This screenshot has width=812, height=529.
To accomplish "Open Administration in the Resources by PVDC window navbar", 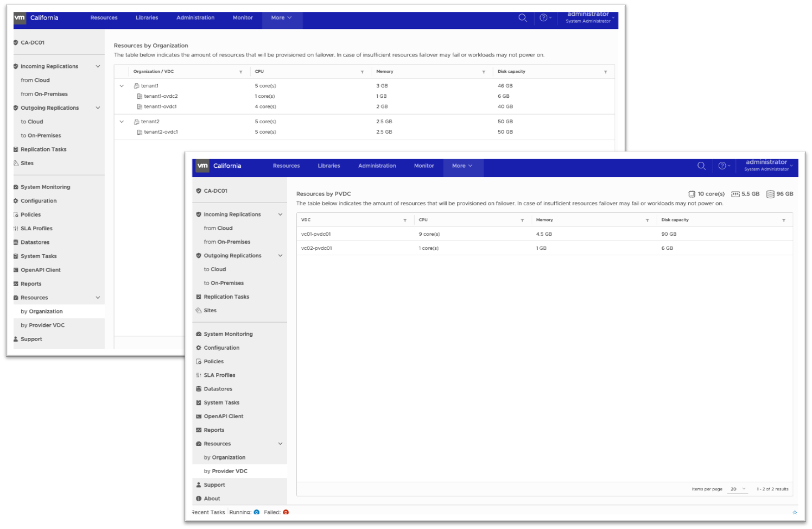I will point(377,166).
